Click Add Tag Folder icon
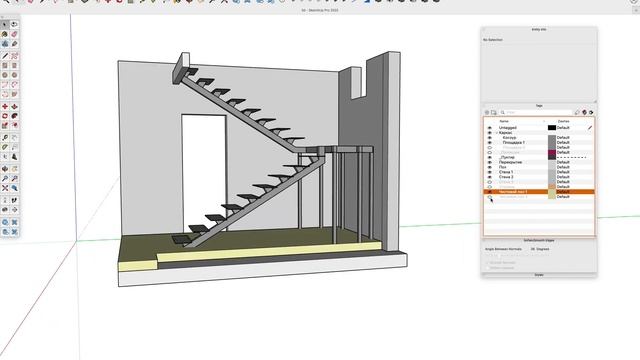640x360 pixels. point(494,112)
